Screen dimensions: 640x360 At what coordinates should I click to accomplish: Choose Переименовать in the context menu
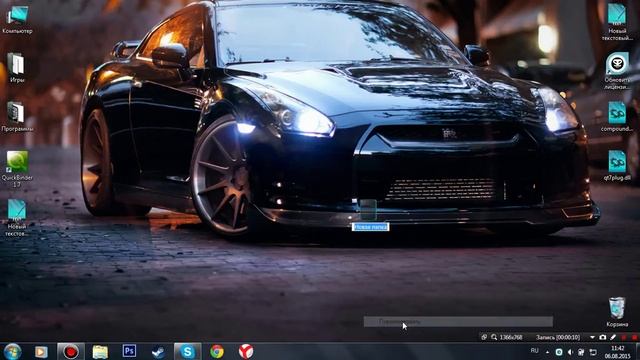tap(458, 322)
